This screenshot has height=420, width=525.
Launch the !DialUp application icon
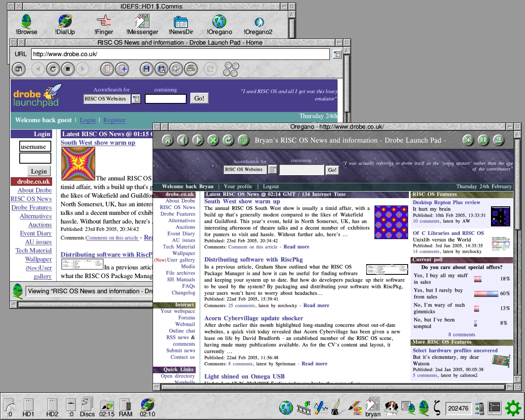(x=65, y=24)
